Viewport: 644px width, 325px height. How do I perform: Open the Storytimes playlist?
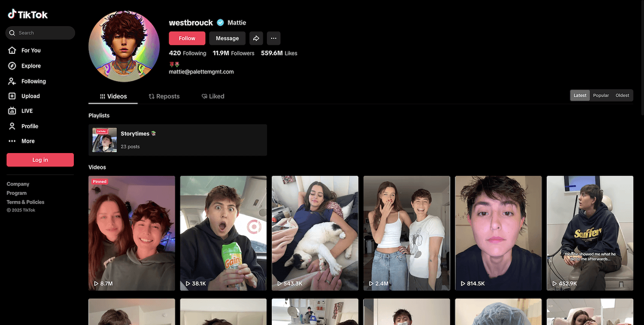[x=177, y=140]
